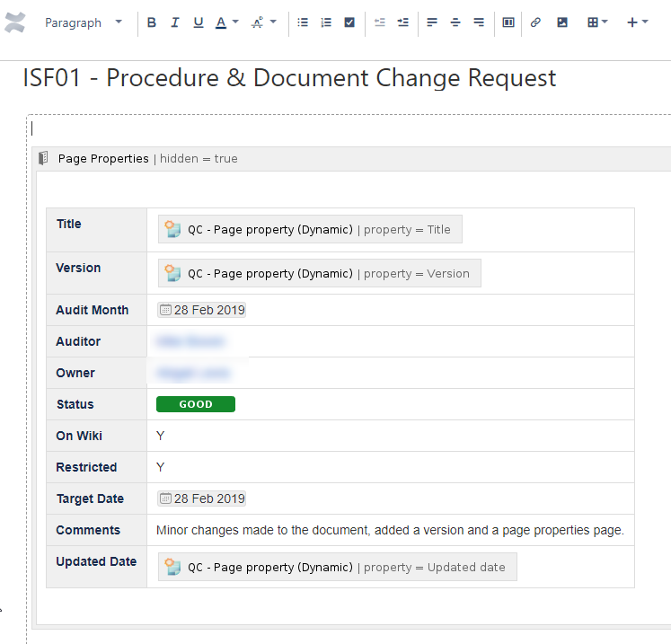Align text right
The height and width of the screenshot is (644, 671).
coord(479,22)
